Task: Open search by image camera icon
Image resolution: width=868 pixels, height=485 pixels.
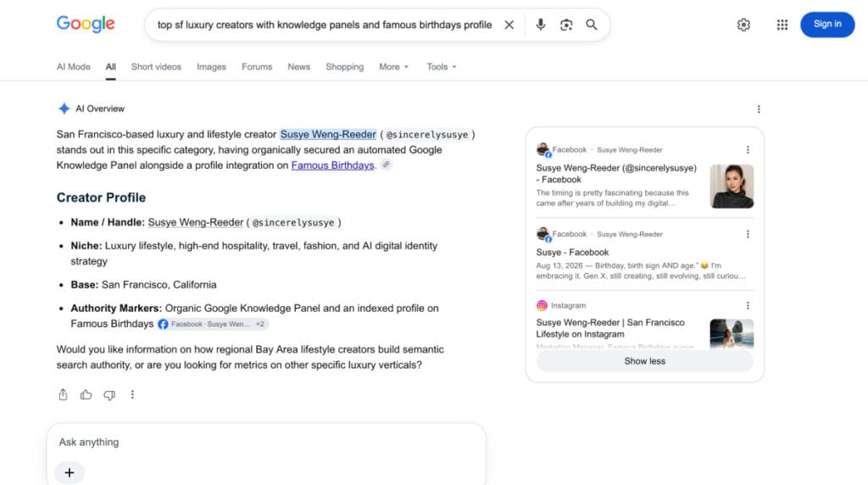Action: point(565,25)
